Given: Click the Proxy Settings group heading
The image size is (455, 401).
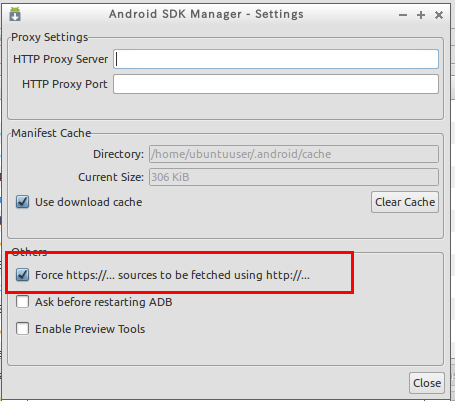Looking at the screenshot, I should [50, 37].
